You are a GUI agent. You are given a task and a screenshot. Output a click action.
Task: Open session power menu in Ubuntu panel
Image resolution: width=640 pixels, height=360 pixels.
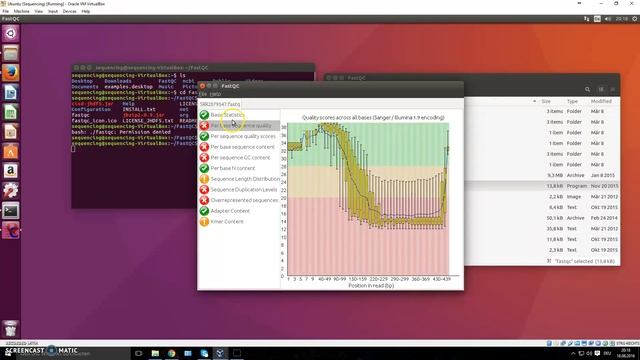coord(635,19)
